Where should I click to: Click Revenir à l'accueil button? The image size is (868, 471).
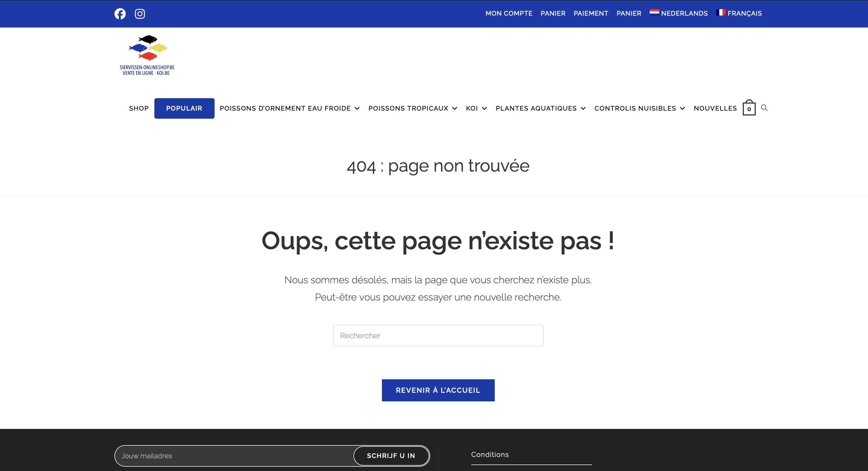438,390
